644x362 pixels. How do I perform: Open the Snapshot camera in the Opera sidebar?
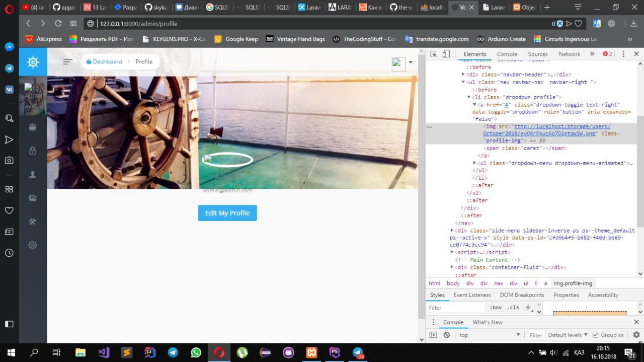9,160
